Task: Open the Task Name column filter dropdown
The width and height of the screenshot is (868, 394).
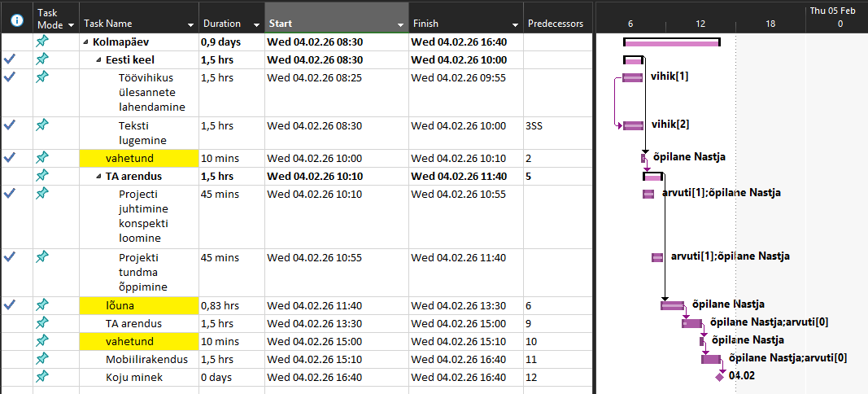Action: coord(190,25)
